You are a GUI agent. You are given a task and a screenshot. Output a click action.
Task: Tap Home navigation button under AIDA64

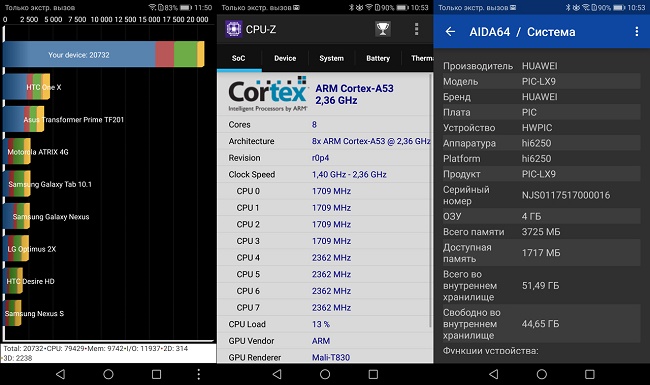pyautogui.click(x=542, y=374)
